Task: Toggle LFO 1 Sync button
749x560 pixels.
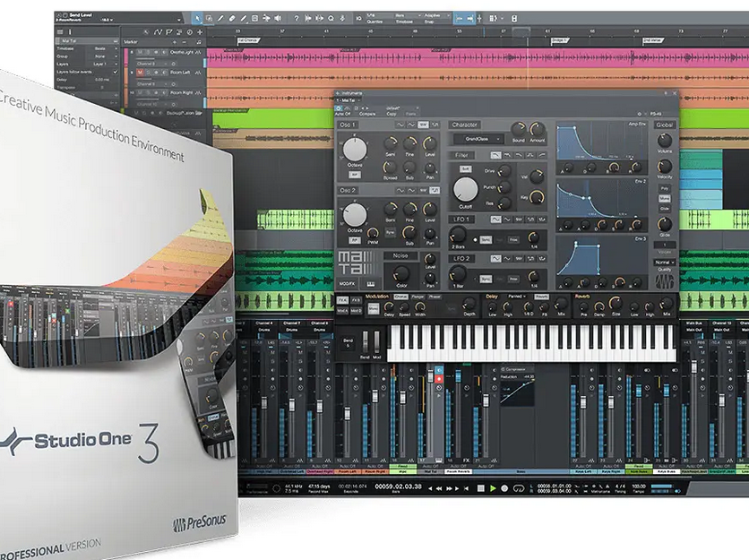Action: click(x=486, y=239)
